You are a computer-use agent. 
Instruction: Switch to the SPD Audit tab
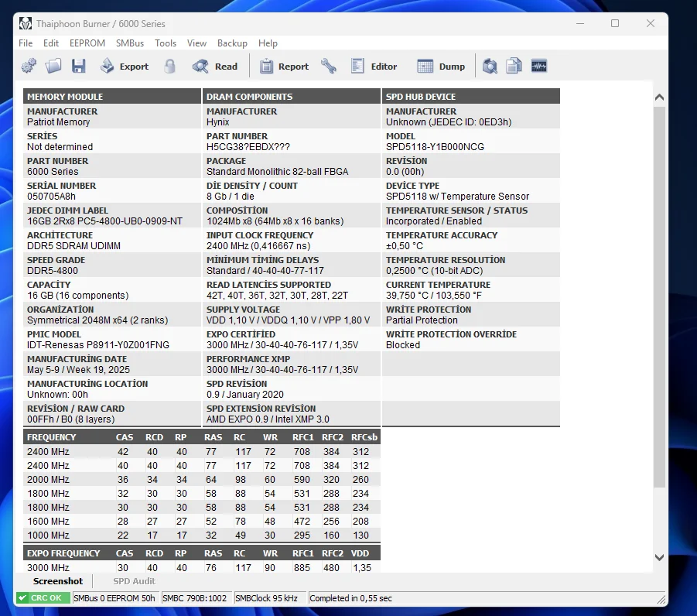pos(134,581)
